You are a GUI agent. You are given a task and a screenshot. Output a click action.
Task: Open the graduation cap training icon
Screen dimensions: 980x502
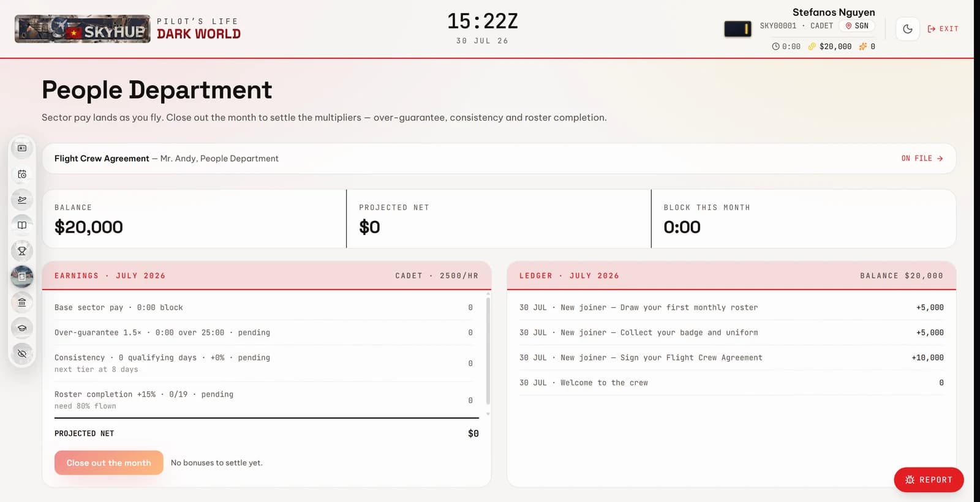point(22,328)
